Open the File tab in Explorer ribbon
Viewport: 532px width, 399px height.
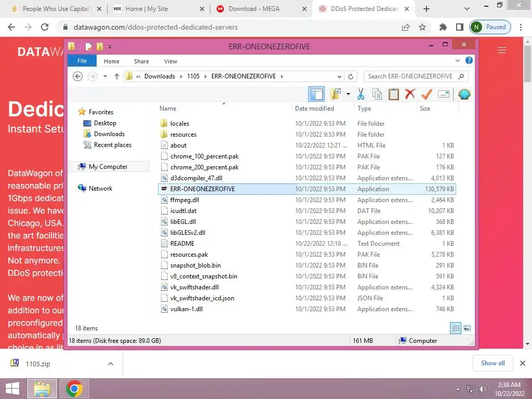[82, 61]
